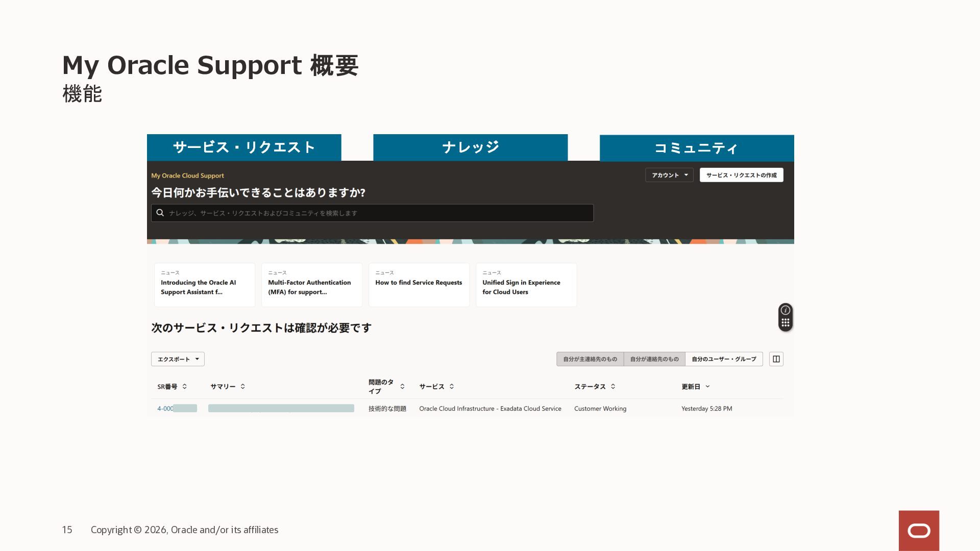The image size is (980, 551).
Task: Click the ナレッジ banner tab
Action: pyautogui.click(x=470, y=147)
